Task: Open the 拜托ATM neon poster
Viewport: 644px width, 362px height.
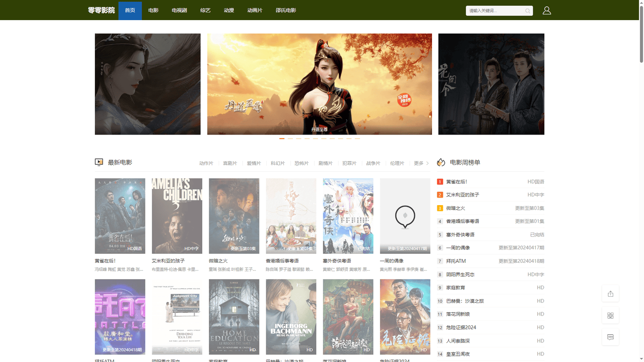Action: click(x=120, y=317)
